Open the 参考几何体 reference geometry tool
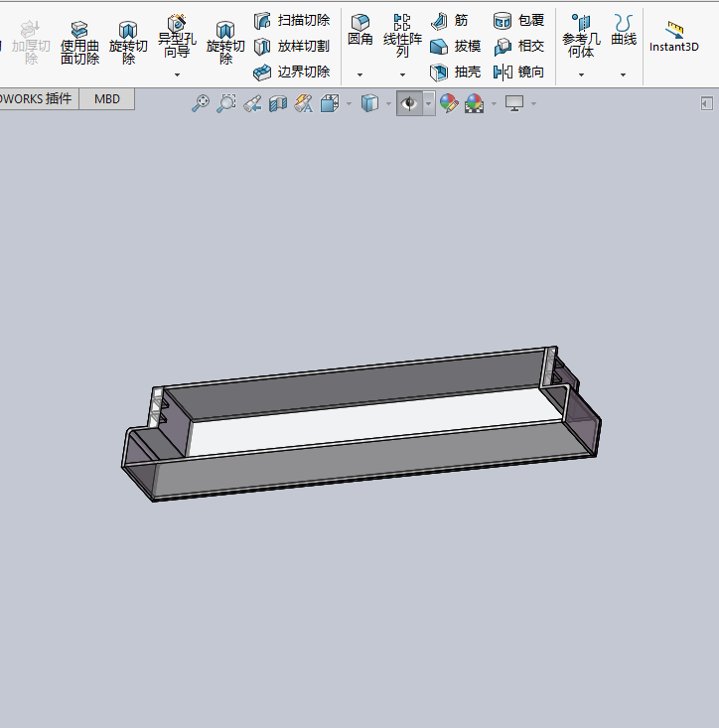 (581, 36)
